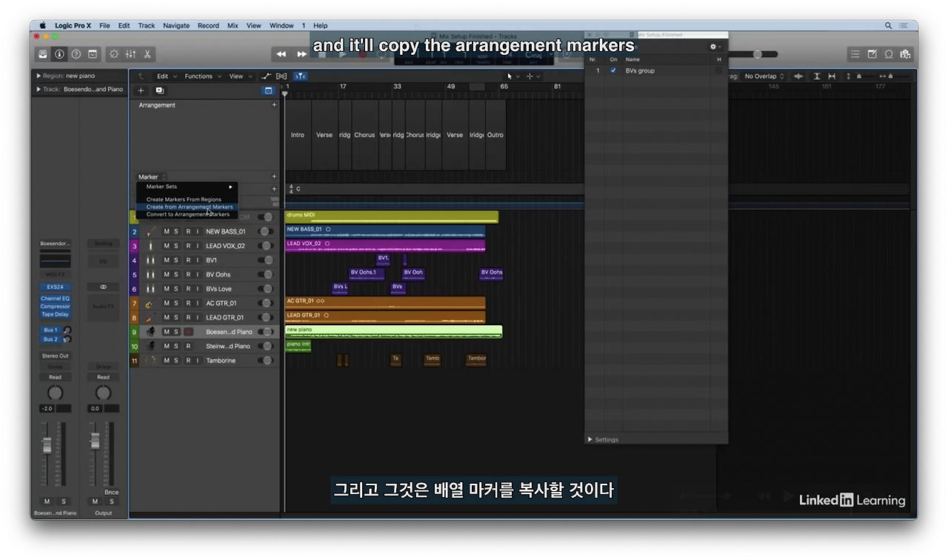Click the EXS24 instrument slot
Image resolution: width=948 pixels, height=560 pixels.
click(x=56, y=287)
